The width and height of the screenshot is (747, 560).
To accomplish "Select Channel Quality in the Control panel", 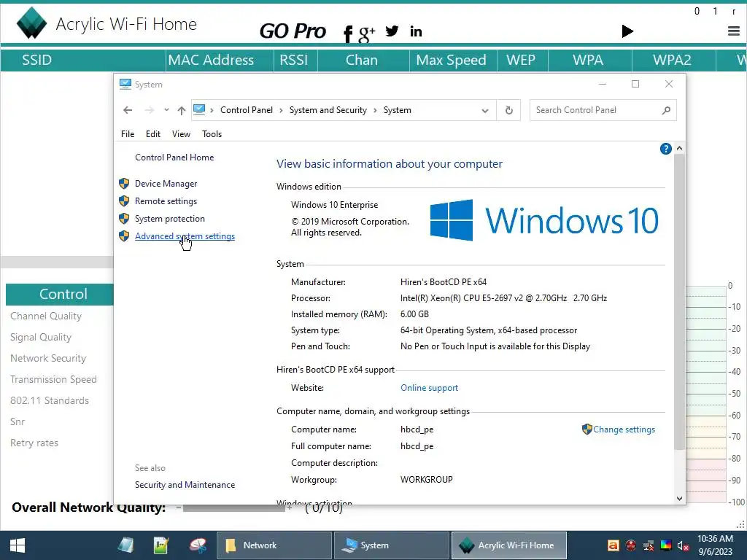I will [46, 316].
